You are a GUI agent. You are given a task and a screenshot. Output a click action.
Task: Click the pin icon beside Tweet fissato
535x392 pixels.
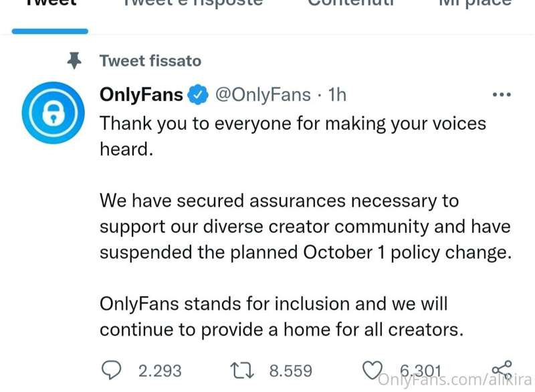74,61
